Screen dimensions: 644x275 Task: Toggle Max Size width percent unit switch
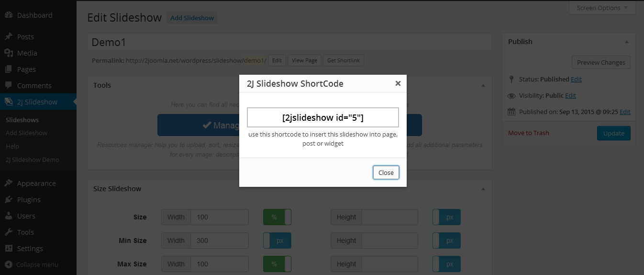[x=277, y=264]
